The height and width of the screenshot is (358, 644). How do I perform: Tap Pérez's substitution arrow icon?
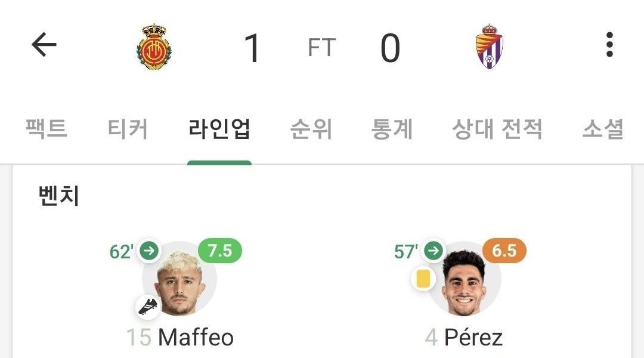[x=434, y=251]
